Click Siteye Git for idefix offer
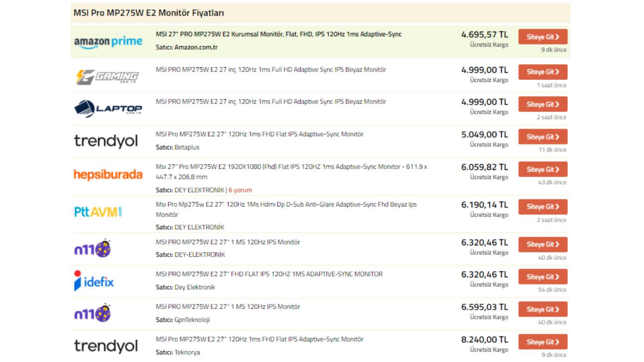Screen dimensions: 644x362 click(x=543, y=277)
